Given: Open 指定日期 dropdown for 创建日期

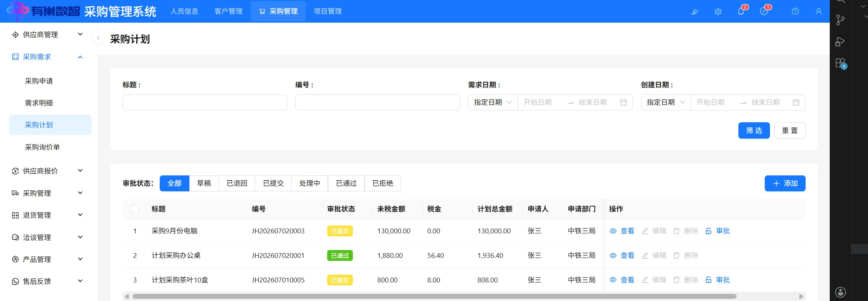Looking at the screenshot, I should point(666,103).
